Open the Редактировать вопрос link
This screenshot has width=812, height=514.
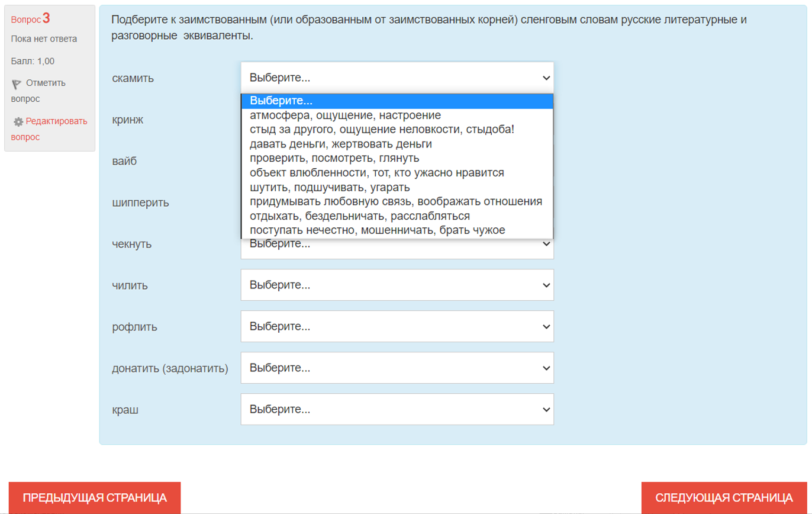tap(49, 129)
